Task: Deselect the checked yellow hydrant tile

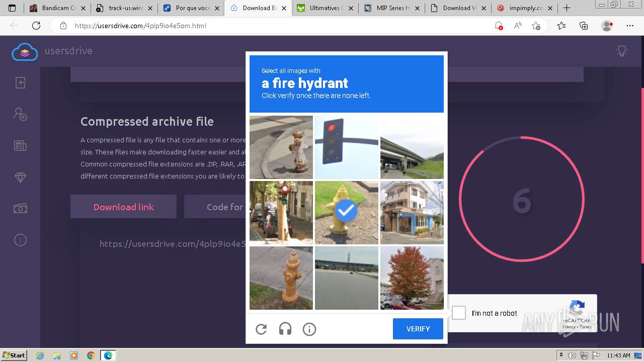Action: [347, 213]
